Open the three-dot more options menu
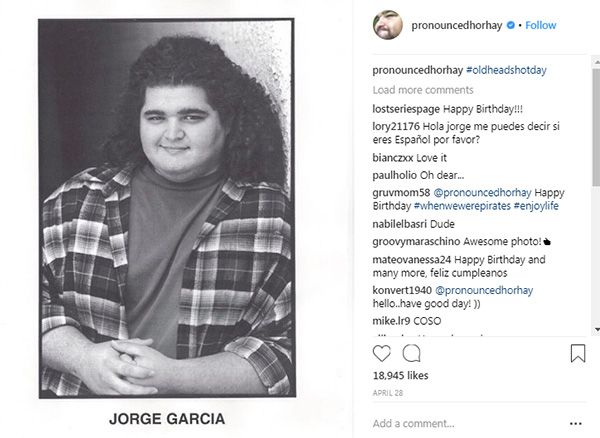This screenshot has height=438, width=600. 576,423
